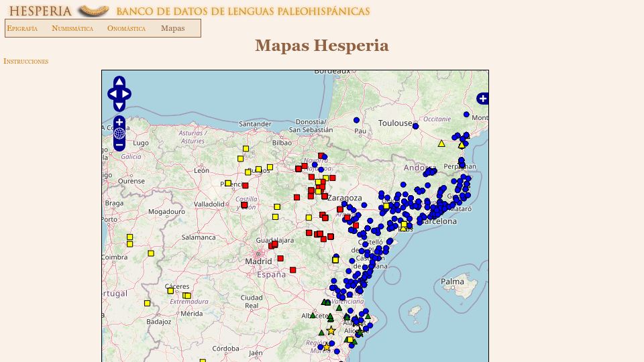644x362 pixels.
Task: Select the isolated blue dot right of Zaragoza label
Action: 364,205
